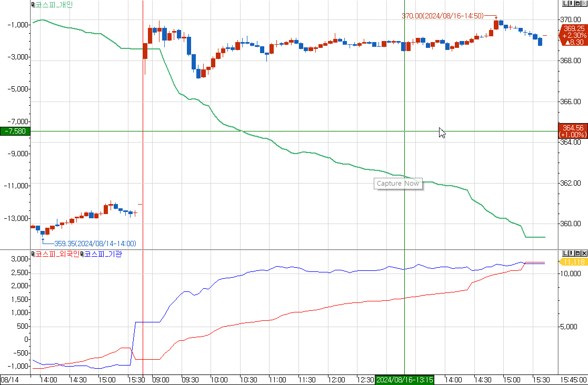Click the 14:30 label right of 14:00
The height and width of the screenshot is (385, 588).
coord(482,379)
